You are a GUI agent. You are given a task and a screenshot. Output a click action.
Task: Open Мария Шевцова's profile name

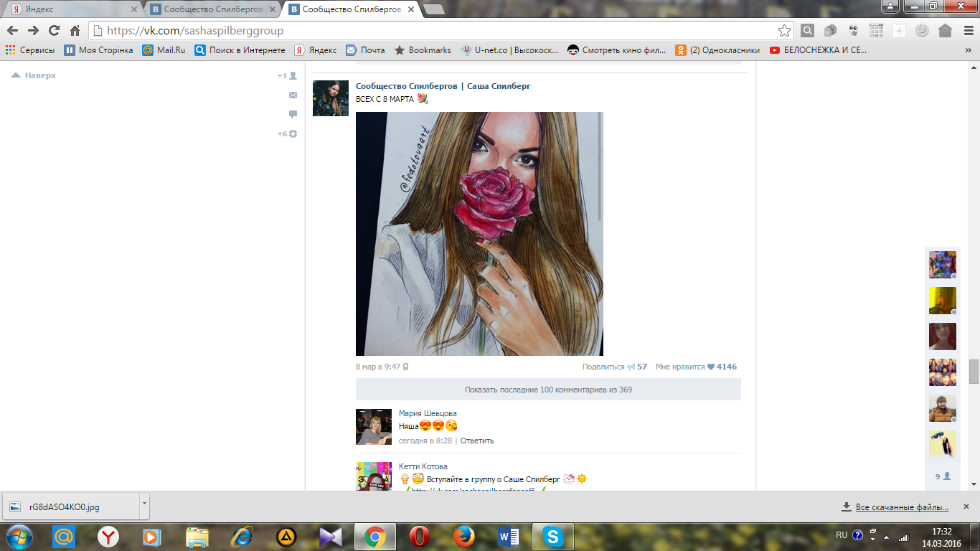coord(428,413)
